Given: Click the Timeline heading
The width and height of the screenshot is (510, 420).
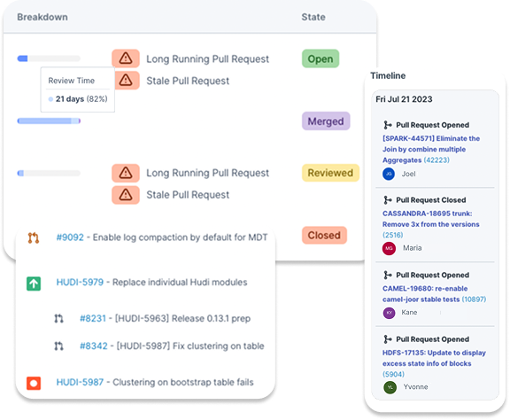Looking at the screenshot, I should pos(388,75).
